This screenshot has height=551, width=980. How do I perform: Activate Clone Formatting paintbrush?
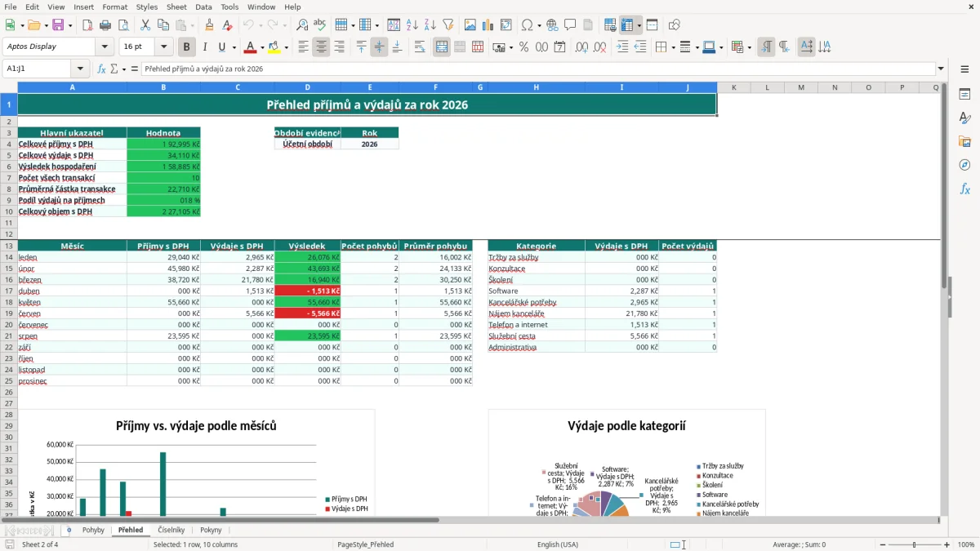pos(209,25)
